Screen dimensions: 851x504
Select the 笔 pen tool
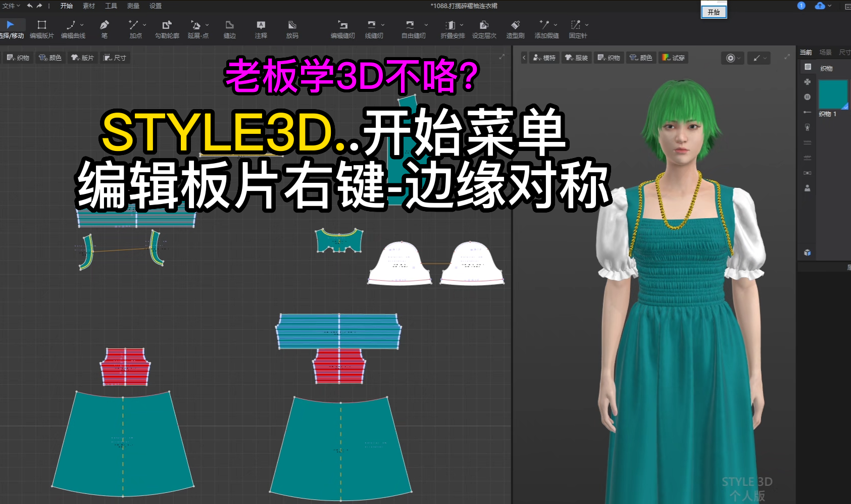pyautogui.click(x=105, y=29)
